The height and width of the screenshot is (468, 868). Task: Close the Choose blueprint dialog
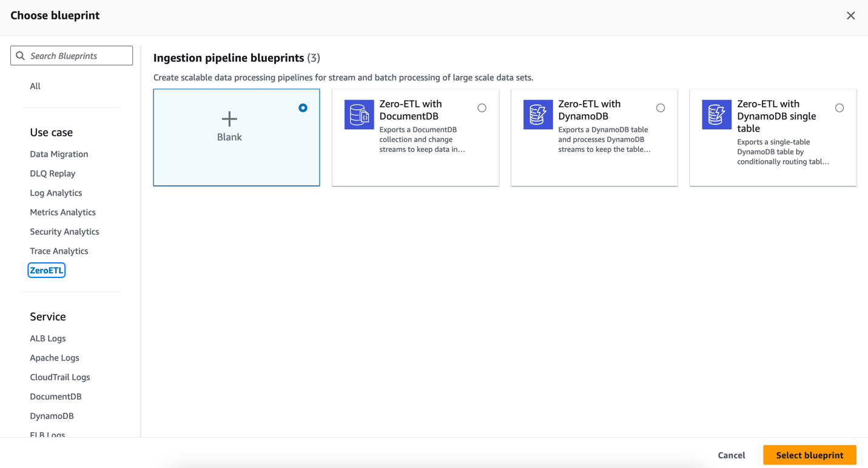click(x=851, y=16)
